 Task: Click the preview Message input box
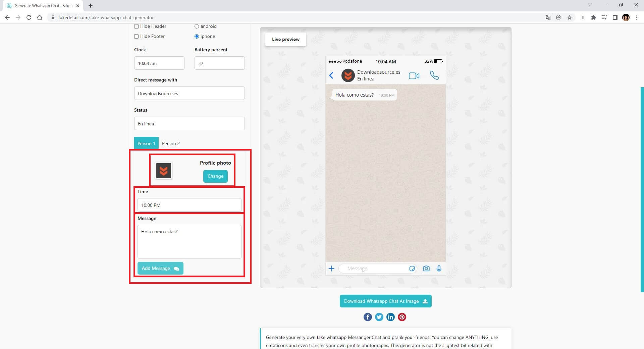(x=378, y=269)
